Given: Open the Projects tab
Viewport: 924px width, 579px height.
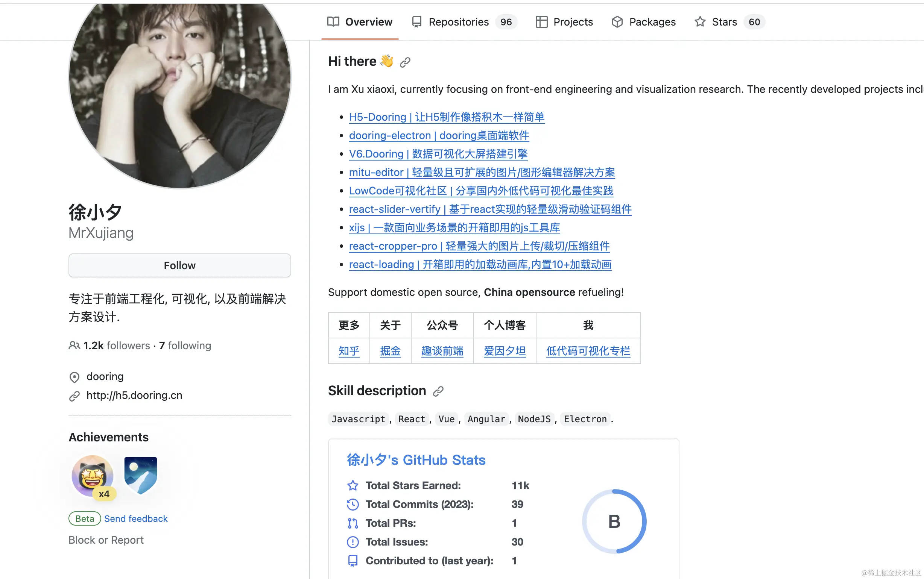Looking at the screenshot, I should click(x=564, y=22).
